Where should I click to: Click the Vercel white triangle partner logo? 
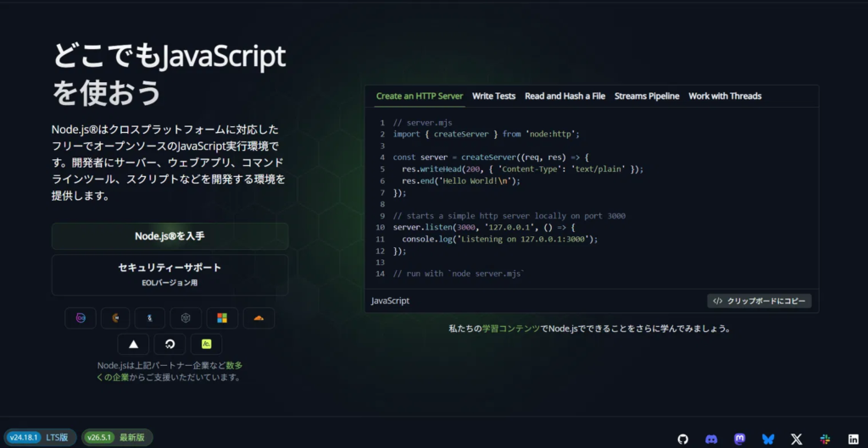click(x=133, y=344)
